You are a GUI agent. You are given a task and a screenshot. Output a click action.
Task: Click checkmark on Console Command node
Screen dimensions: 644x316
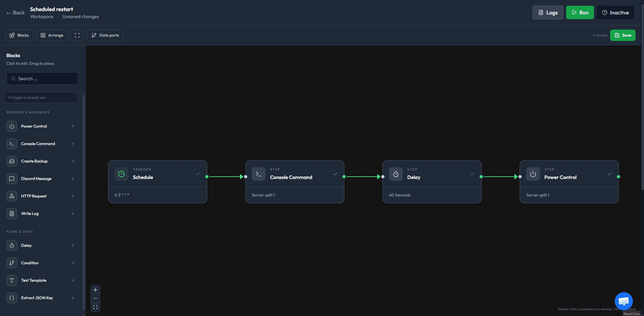[x=335, y=174]
